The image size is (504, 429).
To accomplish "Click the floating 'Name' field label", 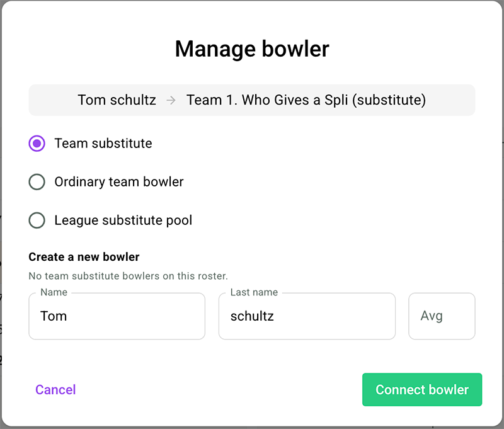I will 54,292.
